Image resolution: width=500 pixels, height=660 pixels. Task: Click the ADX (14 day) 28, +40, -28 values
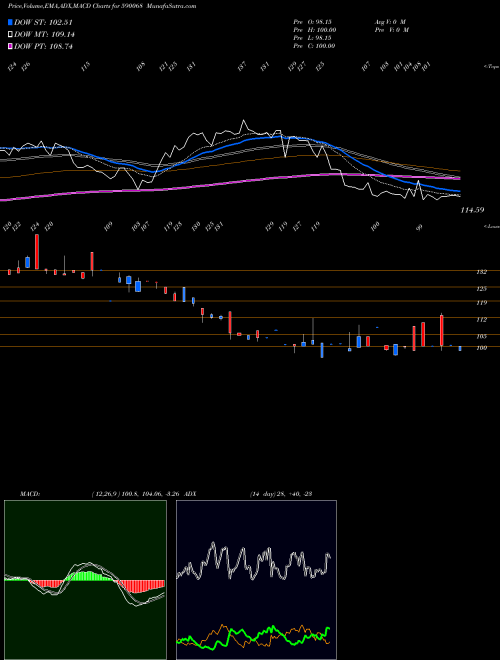click(x=281, y=494)
